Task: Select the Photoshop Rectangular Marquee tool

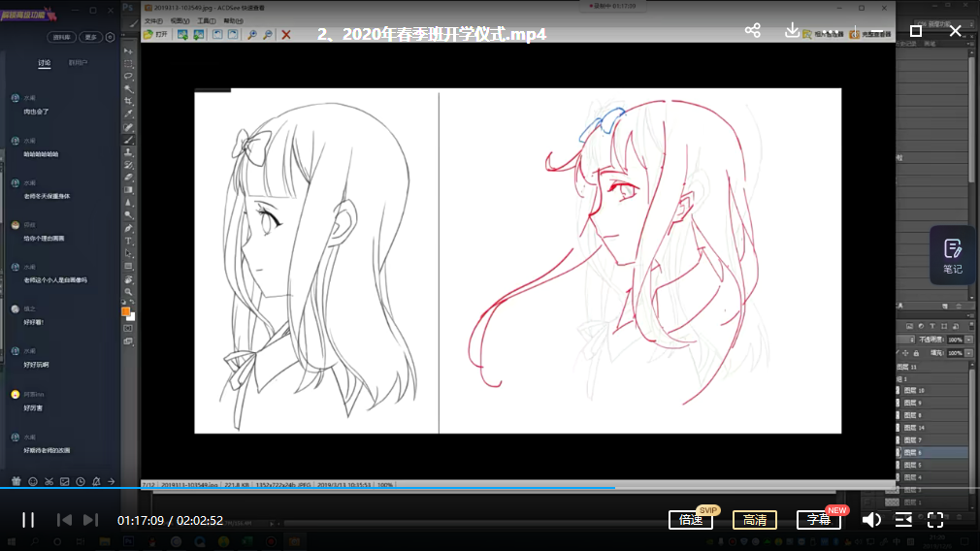Action: point(128,63)
